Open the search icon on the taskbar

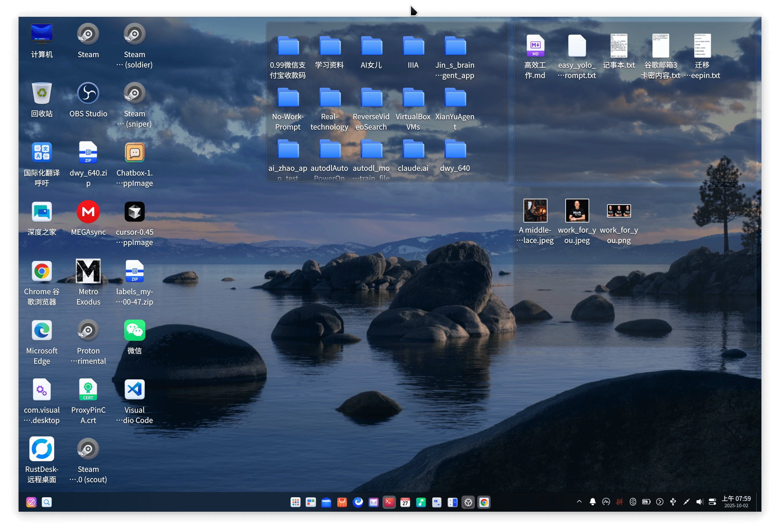(47, 502)
